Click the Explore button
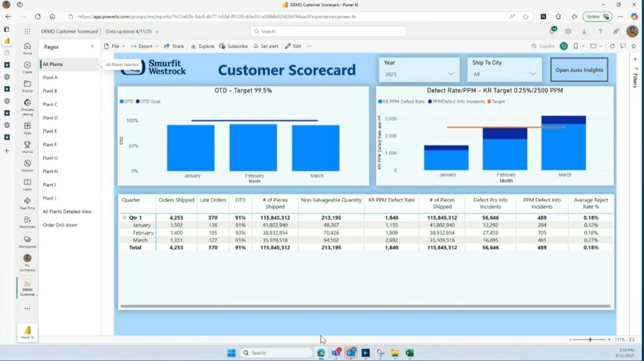Viewport: 644px width, 361px height. [202, 46]
